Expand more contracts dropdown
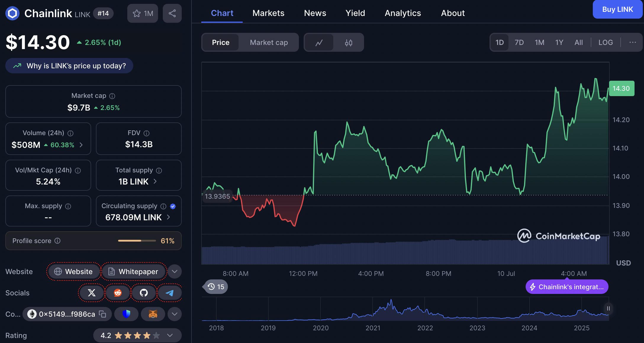 click(x=175, y=314)
